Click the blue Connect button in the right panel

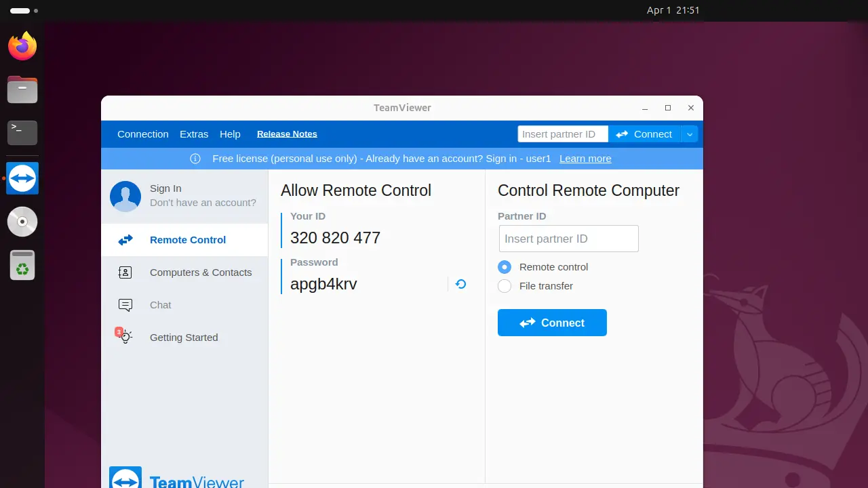click(552, 323)
